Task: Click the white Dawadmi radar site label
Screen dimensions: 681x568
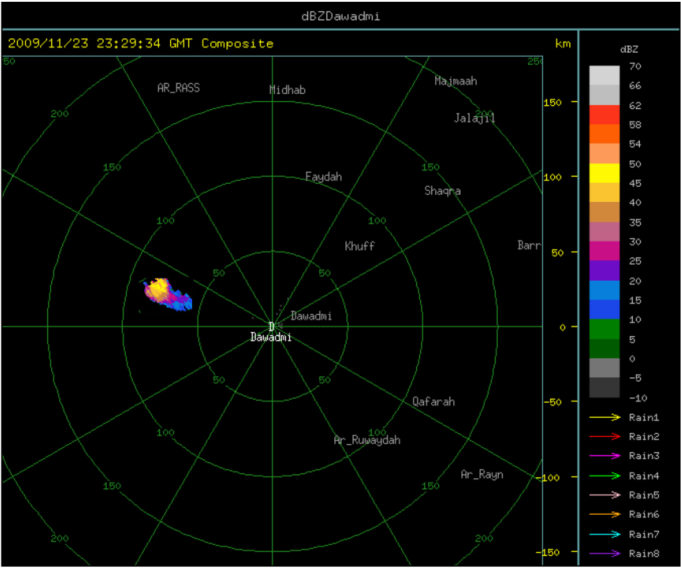Action: [271, 337]
